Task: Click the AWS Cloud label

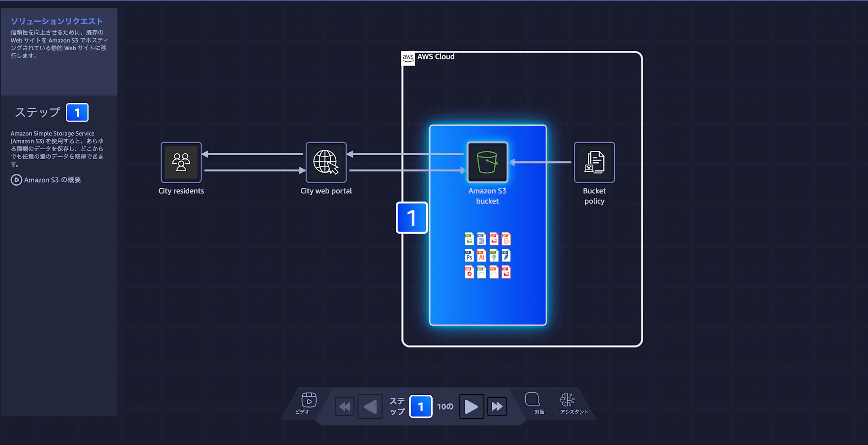Action: [x=436, y=57]
